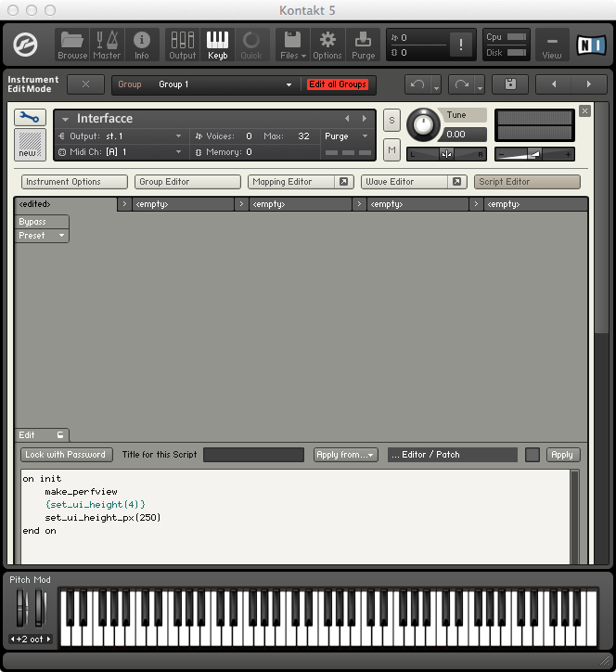Switch to the Script Editor tab

(527, 182)
